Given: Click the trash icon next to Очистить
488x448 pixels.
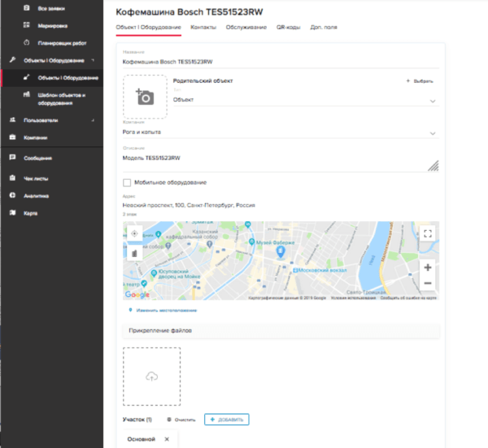Looking at the screenshot, I should [x=169, y=420].
